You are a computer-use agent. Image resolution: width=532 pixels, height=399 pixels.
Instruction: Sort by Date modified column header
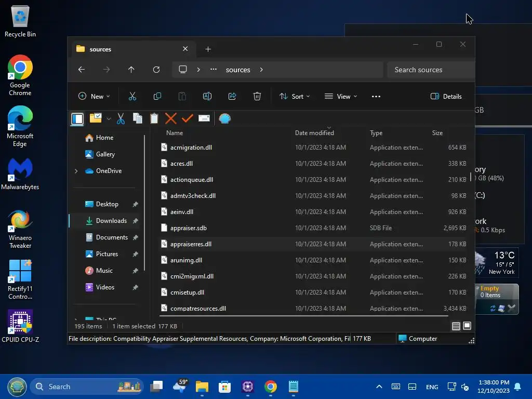point(314,133)
